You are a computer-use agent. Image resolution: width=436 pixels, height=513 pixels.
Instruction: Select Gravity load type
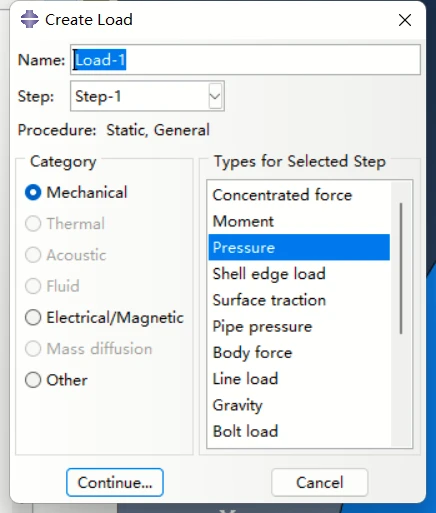(299, 405)
